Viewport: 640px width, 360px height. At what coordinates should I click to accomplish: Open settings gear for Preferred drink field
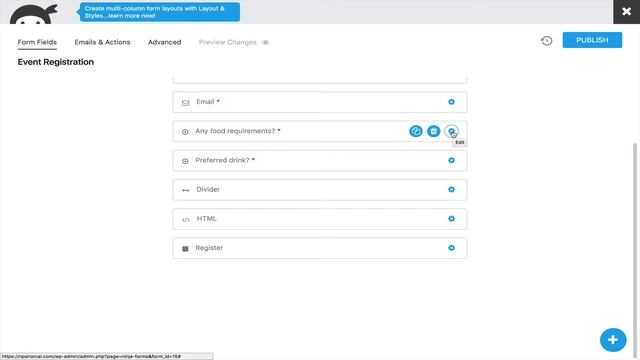451,160
